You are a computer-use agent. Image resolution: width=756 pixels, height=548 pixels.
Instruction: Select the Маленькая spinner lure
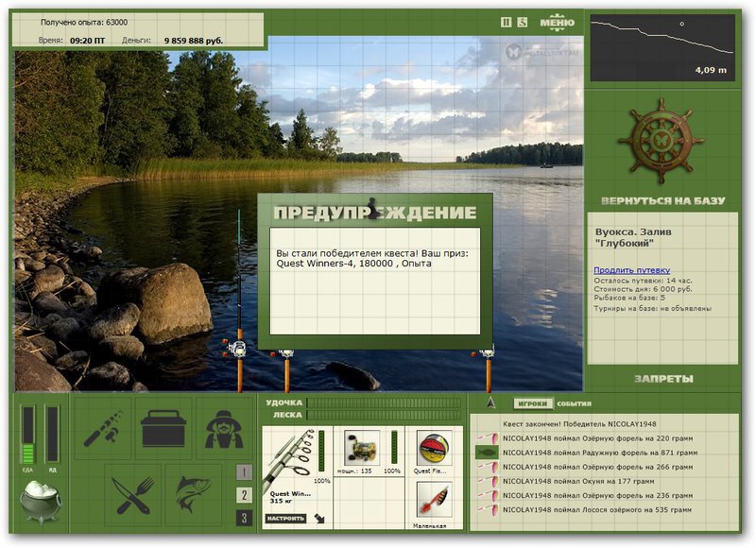(x=434, y=500)
